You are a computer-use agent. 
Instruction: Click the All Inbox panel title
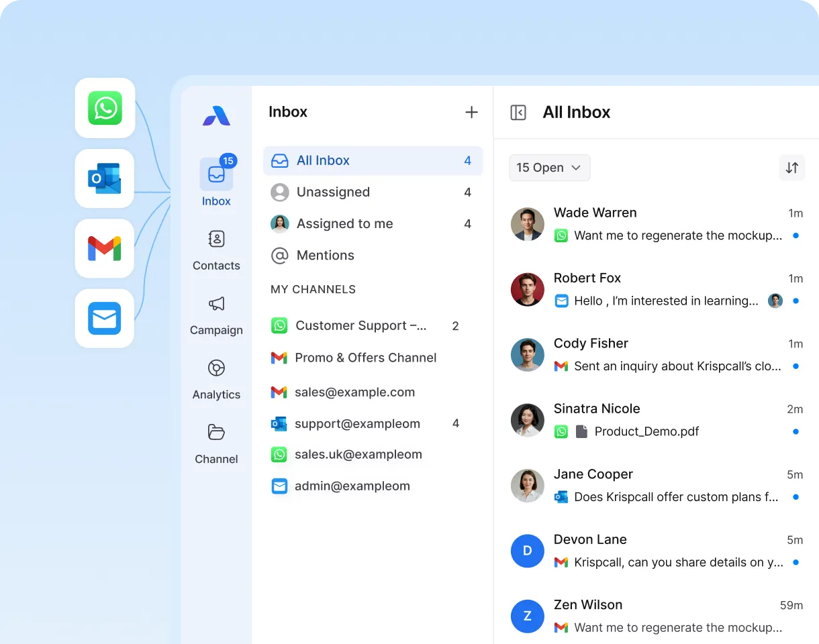click(577, 112)
